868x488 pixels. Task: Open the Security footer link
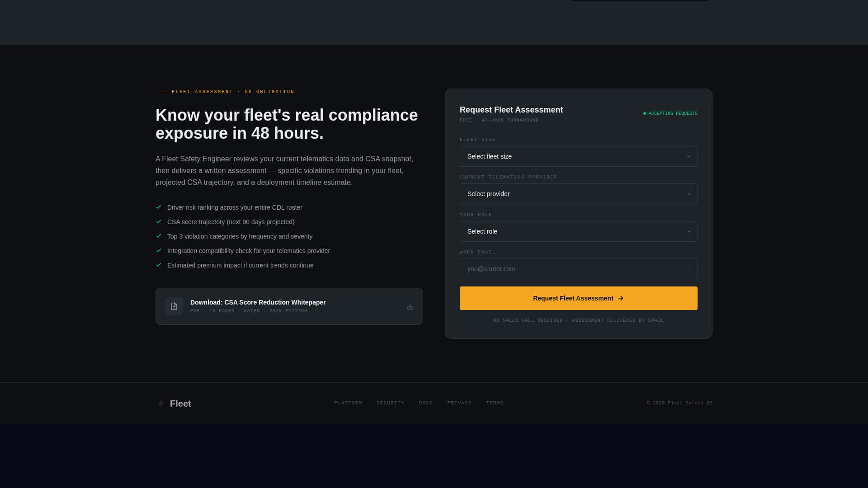pos(391,403)
